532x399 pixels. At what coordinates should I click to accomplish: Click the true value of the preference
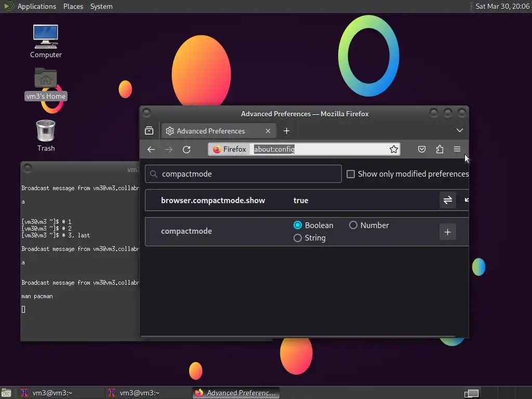(x=301, y=201)
